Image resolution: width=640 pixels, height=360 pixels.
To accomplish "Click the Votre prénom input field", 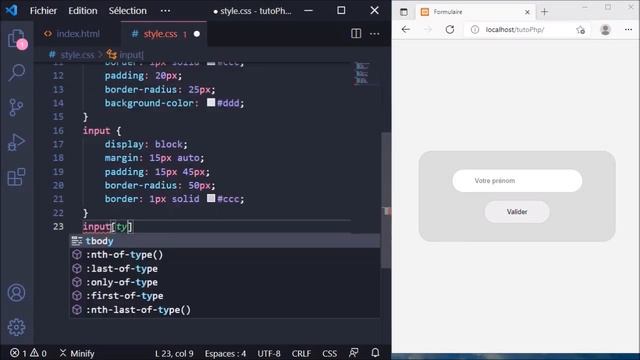I will click(x=517, y=180).
